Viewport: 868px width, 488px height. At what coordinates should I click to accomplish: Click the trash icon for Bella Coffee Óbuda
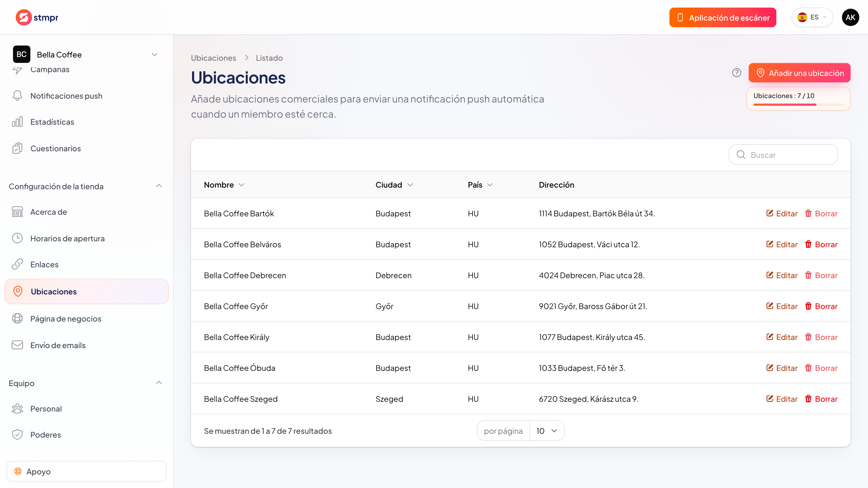click(808, 368)
